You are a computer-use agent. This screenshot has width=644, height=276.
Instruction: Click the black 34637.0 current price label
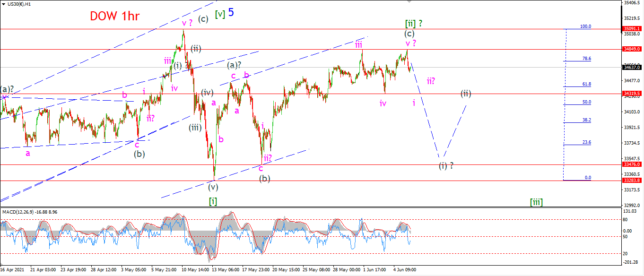coord(633,67)
